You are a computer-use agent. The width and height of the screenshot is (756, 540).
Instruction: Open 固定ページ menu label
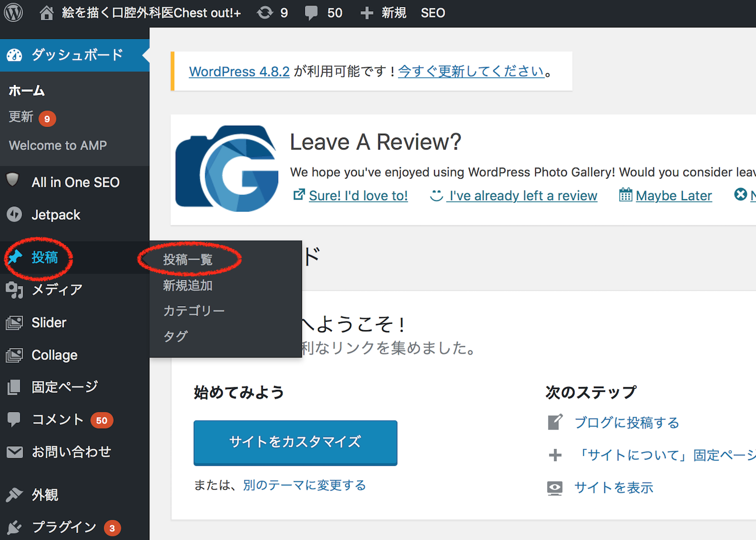click(x=65, y=387)
